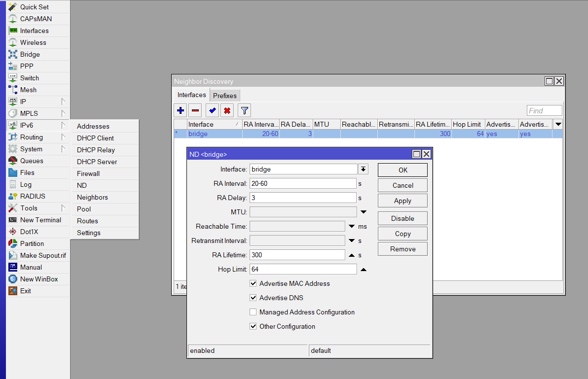Expand the MTU field arrow
Image resolution: width=588 pixels, height=379 pixels.
point(364,212)
